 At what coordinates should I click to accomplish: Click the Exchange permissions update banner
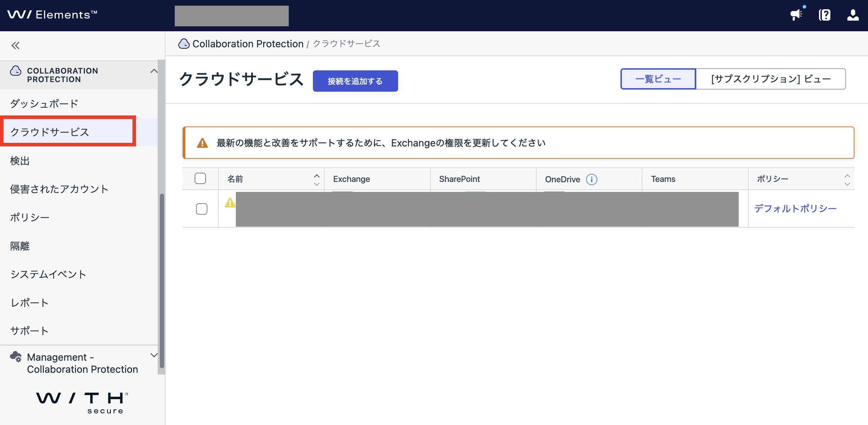click(518, 143)
